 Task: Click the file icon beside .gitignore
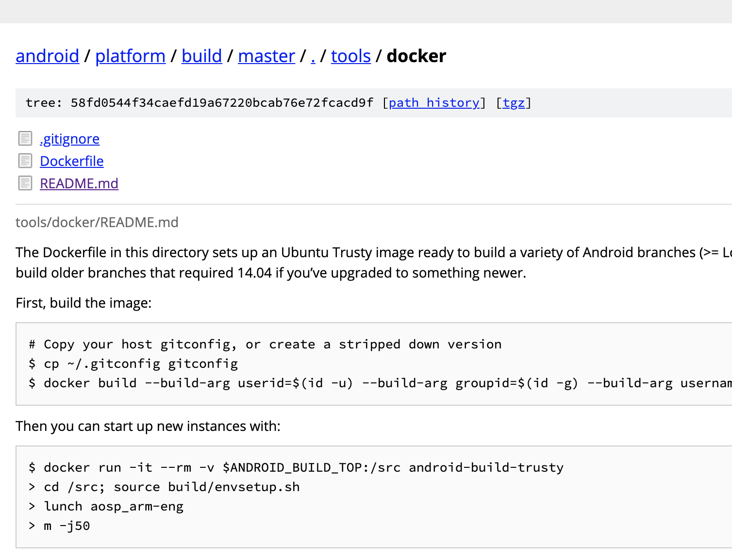point(25,139)
